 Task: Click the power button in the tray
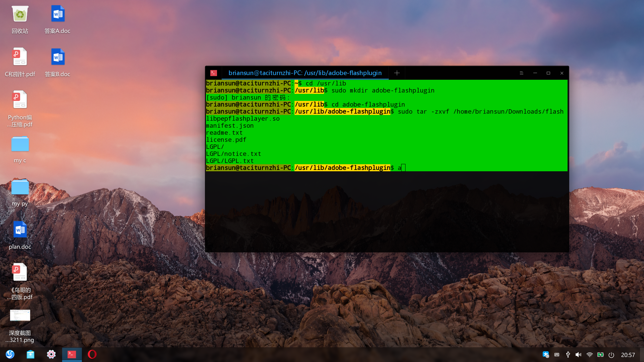pyautogui.click(x=611, y=355)
